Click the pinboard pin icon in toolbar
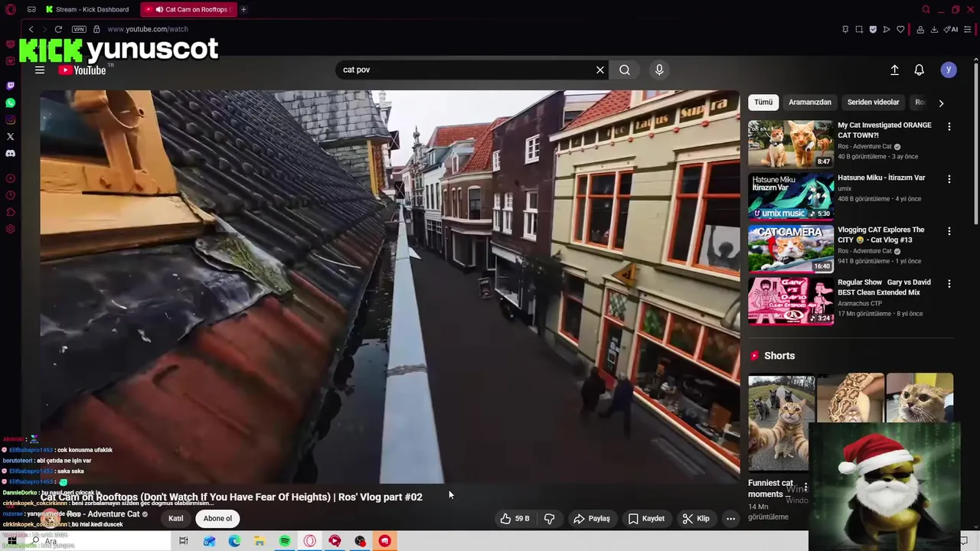980x551 pixels. [x=845, y=29]
